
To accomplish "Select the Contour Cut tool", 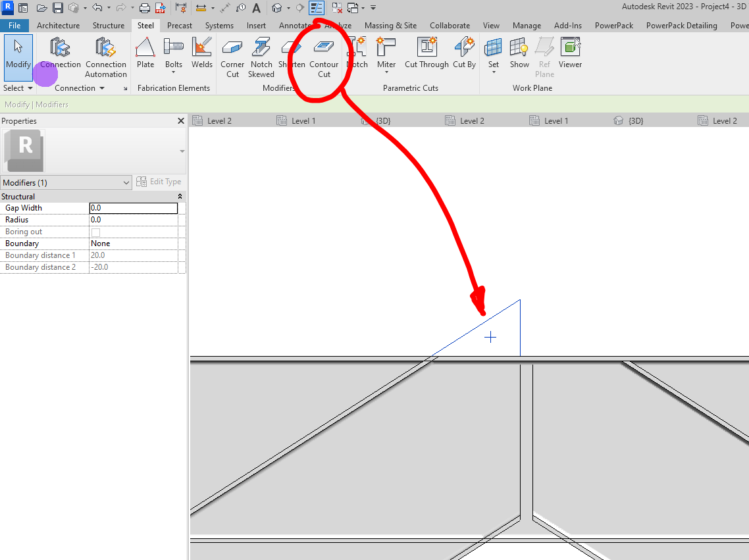I will coord(324,56).
